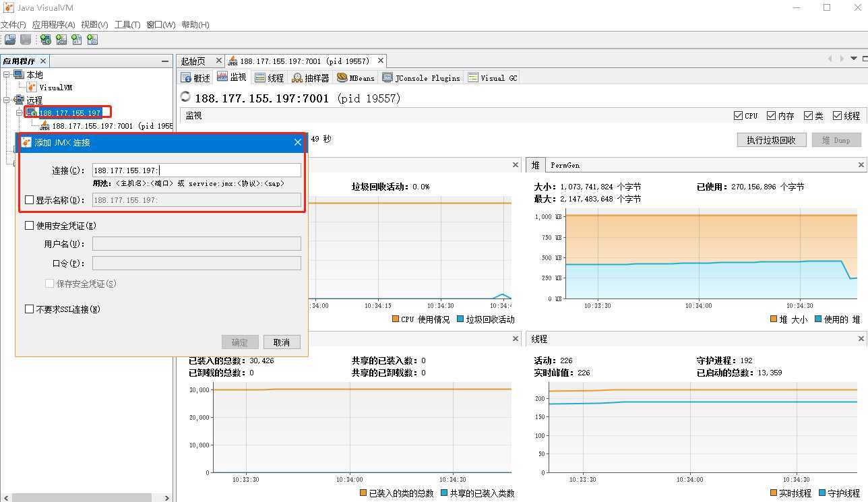Switch to the 概述 tab
Viewport: 868px width, 502px height.
click(x=195, y=77)
